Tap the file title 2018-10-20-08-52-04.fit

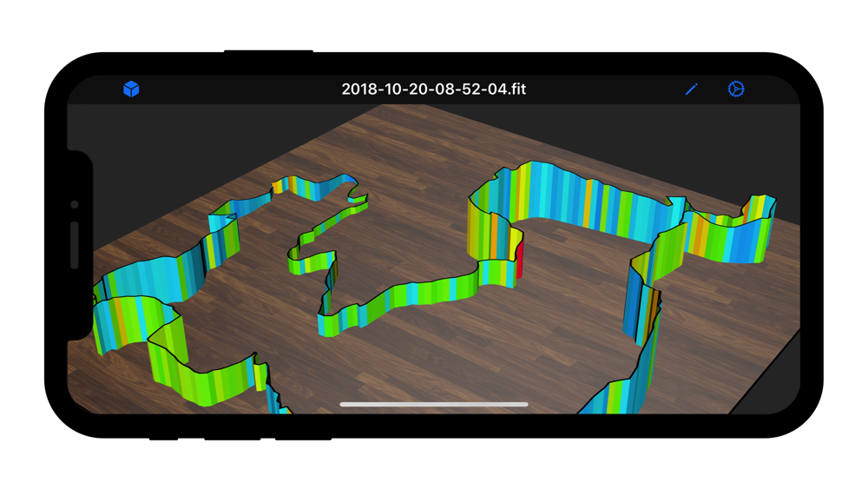[433, 89]
